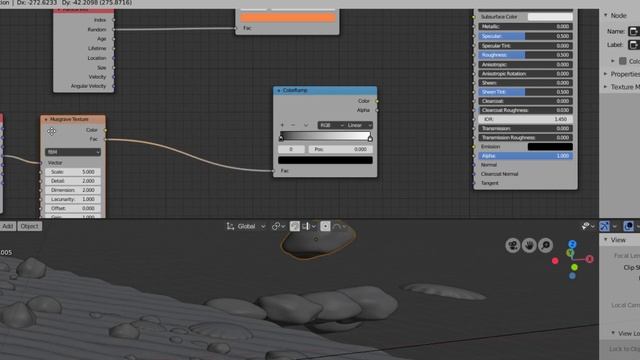Click the Musgrave Scale 5.000 field

(73, 172)
